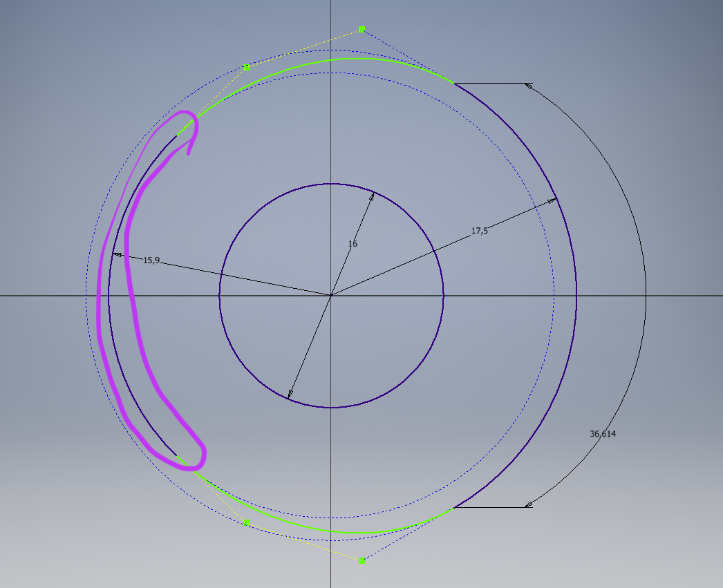Click the 17,5 radius dimension value
This screenshot has height=588, width=723.
tap(480, 231)
